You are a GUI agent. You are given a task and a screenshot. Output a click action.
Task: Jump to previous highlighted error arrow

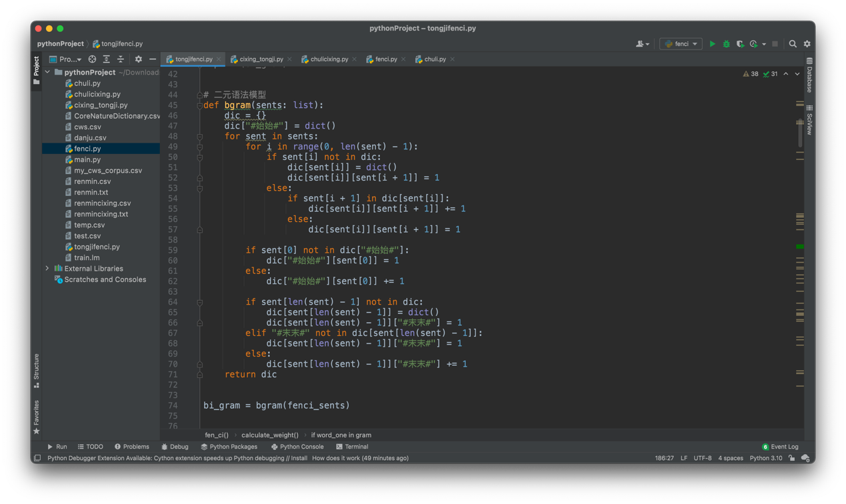tap(786, 74)
